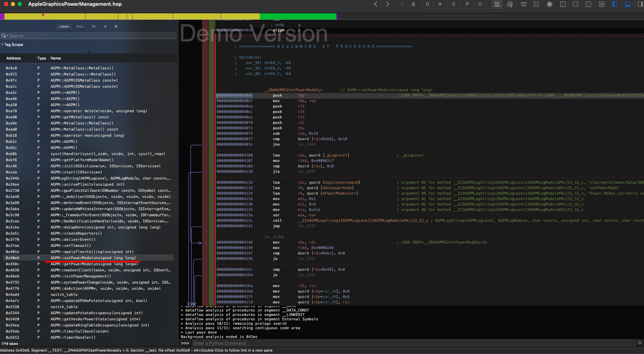Show pseudo-code view with if(b) f(x) icon
The width and height of the screenshot is (644, 354).
[x=523, y=4]
